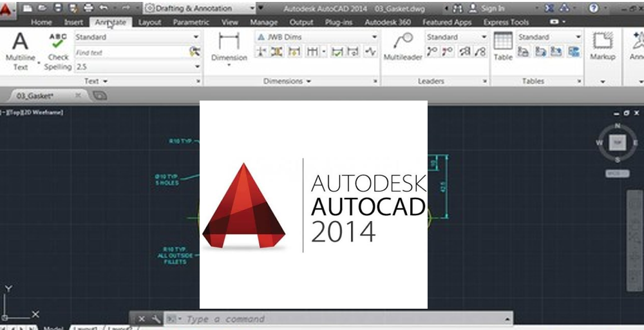Expand the command line history arrow

tap(507, 319)
